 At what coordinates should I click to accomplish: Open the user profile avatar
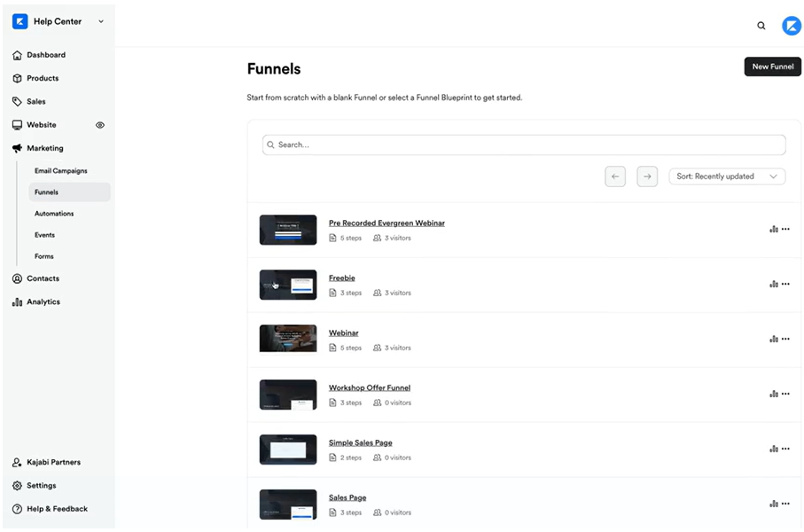coord(791,26)
